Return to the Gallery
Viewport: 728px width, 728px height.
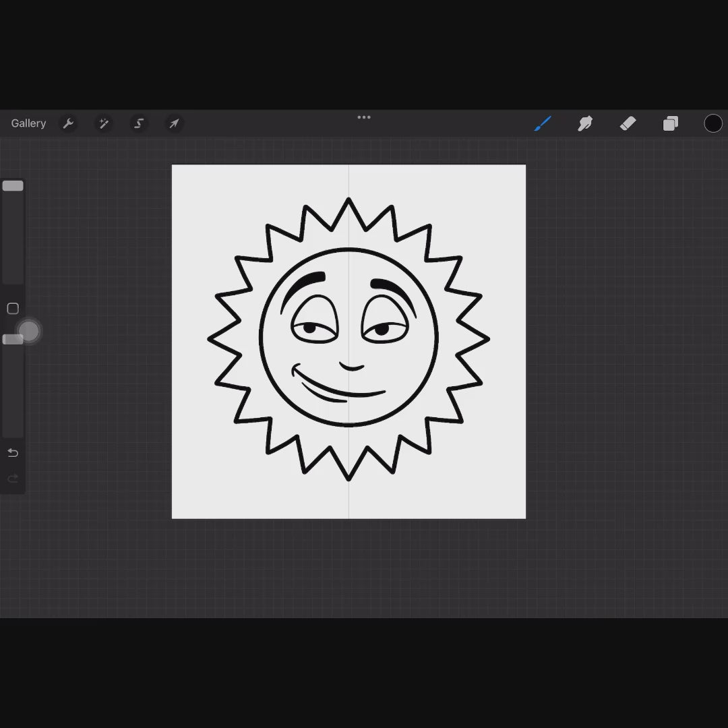point(28,123)
